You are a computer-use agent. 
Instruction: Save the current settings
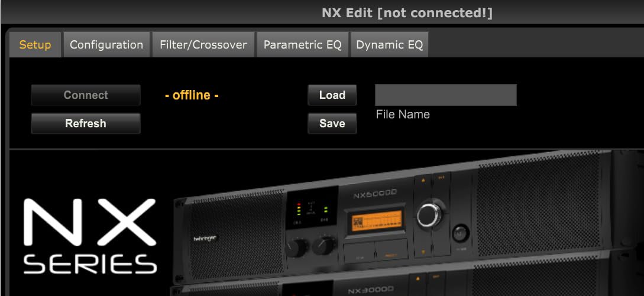pyautogui.click(x=332, y=123)
